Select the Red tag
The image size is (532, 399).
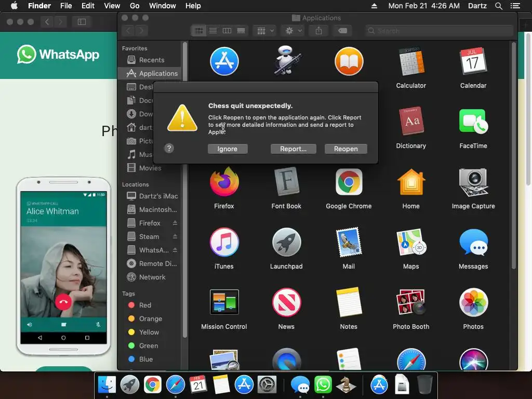pyautogui.click(x=150, y=305)
